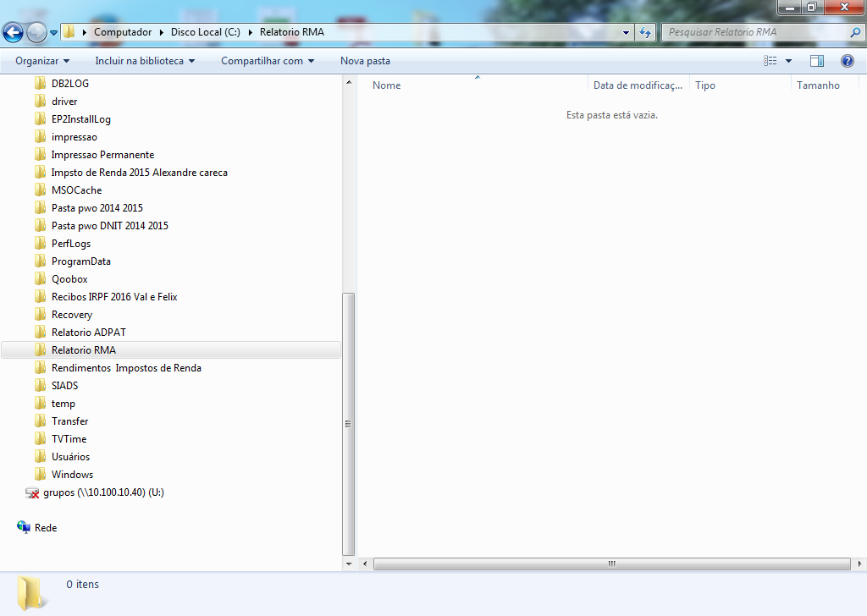Select Pasta pwo 2014 2015 folder

pos(97,207)
